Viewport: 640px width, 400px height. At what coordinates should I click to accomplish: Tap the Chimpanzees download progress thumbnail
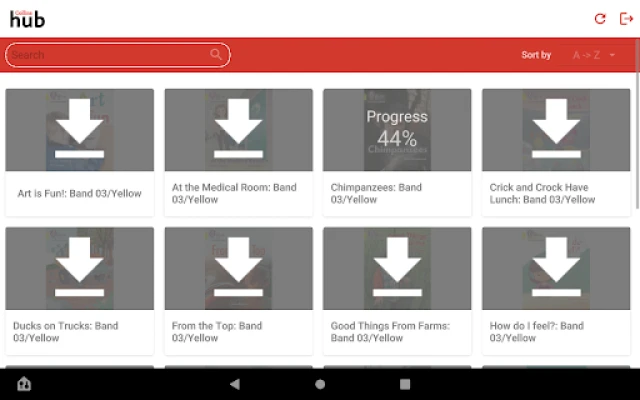coord(397,130)
